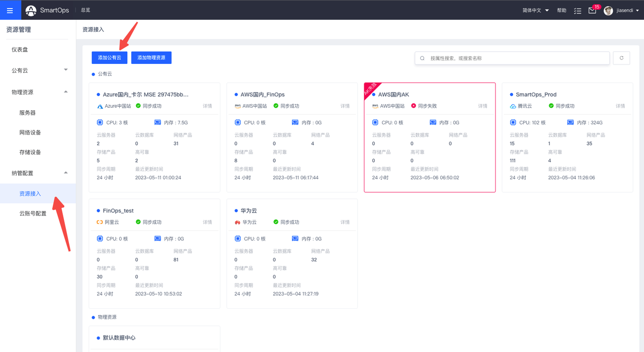Open 详情 on the SmartOps_Prod card
Screen dimensions: 644x352
pos(620,106)
